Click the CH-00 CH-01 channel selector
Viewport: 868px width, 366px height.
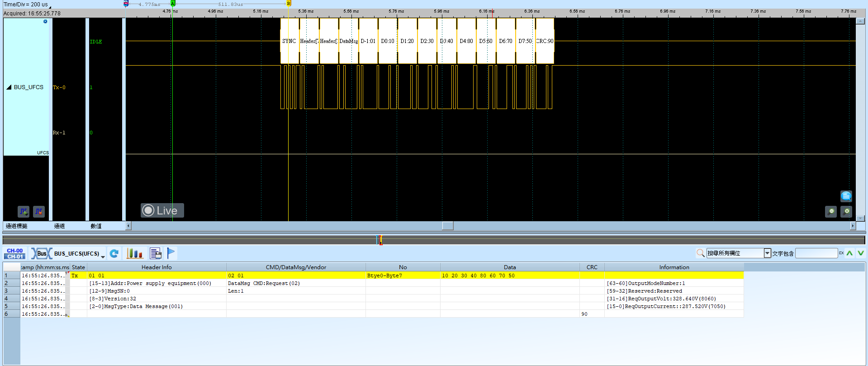click(x=15, y=253)
